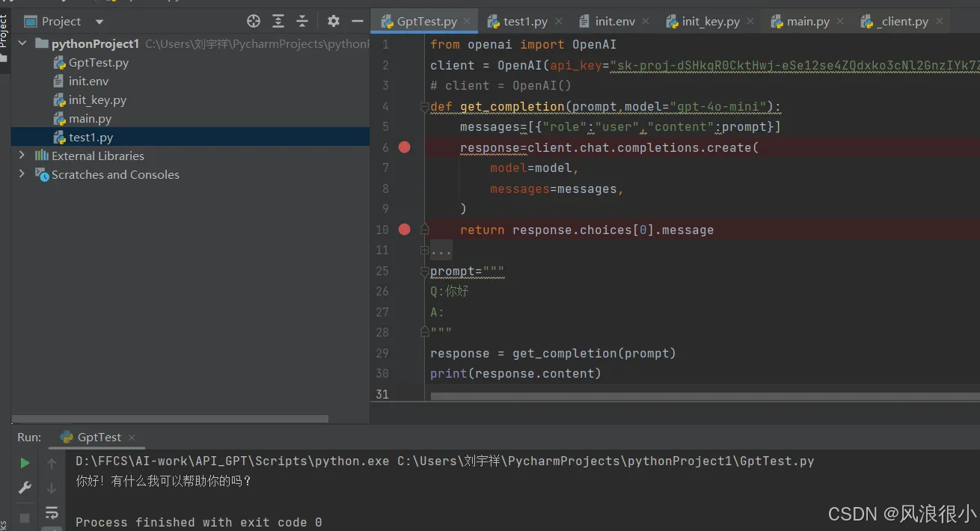The width and height of the screenshot is (980, 531).
Task: Toggle soft-wrap icon in Run console
Action: click(x=52, y=513)
